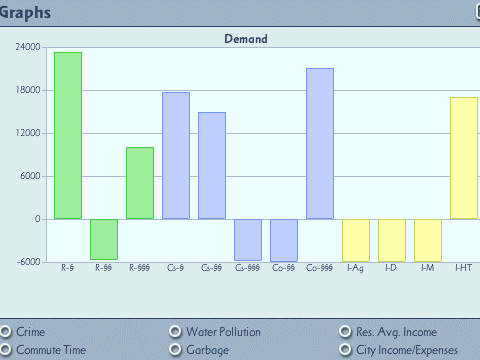Click the Co-§§§ category label
Image resolution: width=480 pixels, height=360 pixels.
coord(319,268)
